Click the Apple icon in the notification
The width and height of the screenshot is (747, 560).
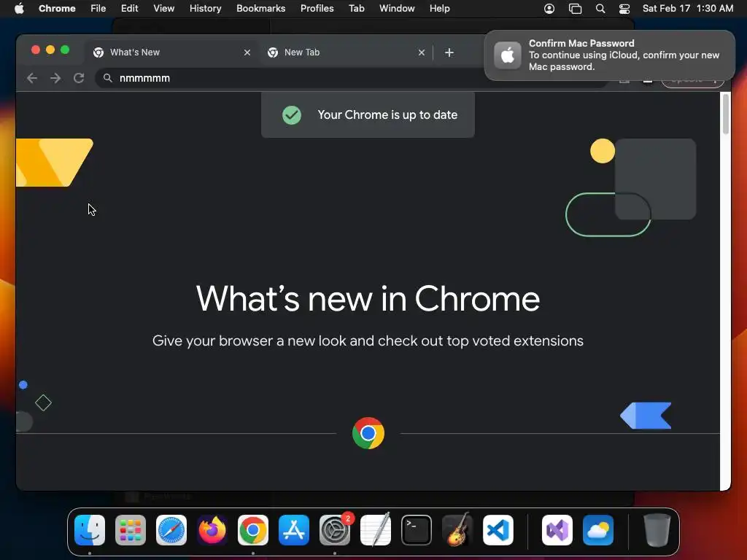[508, 55]
